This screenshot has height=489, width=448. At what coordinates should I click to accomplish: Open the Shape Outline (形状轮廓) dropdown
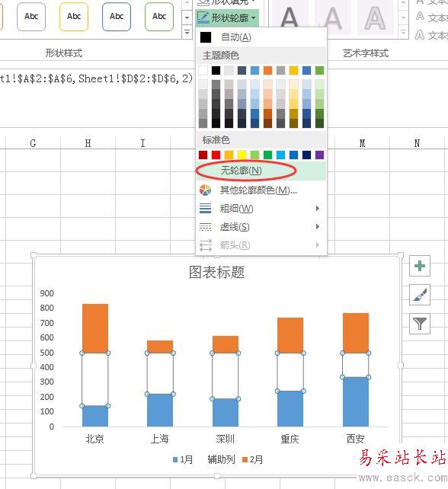tap(227, 18)
